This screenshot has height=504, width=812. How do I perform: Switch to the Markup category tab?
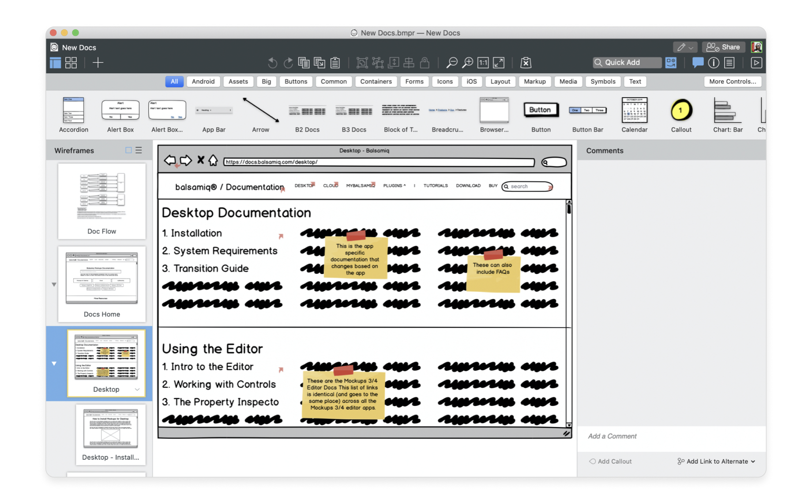(534, 81)
